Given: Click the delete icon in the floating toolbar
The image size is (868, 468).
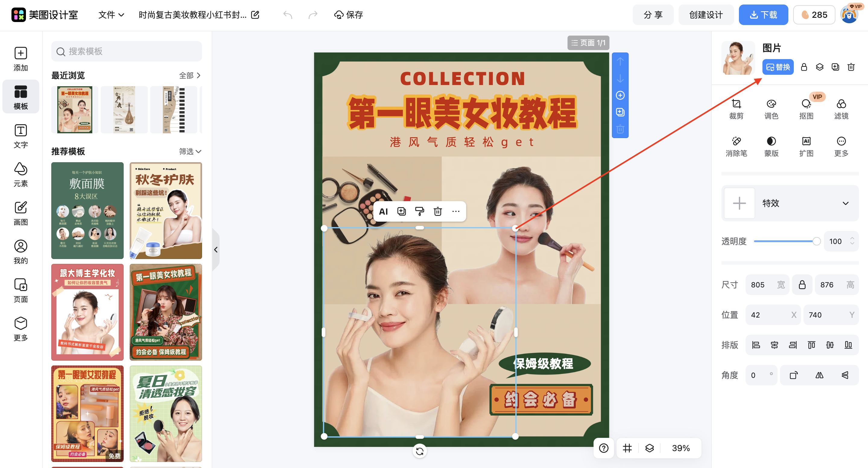Looking at the screenshot, I should tap(437, 211).
